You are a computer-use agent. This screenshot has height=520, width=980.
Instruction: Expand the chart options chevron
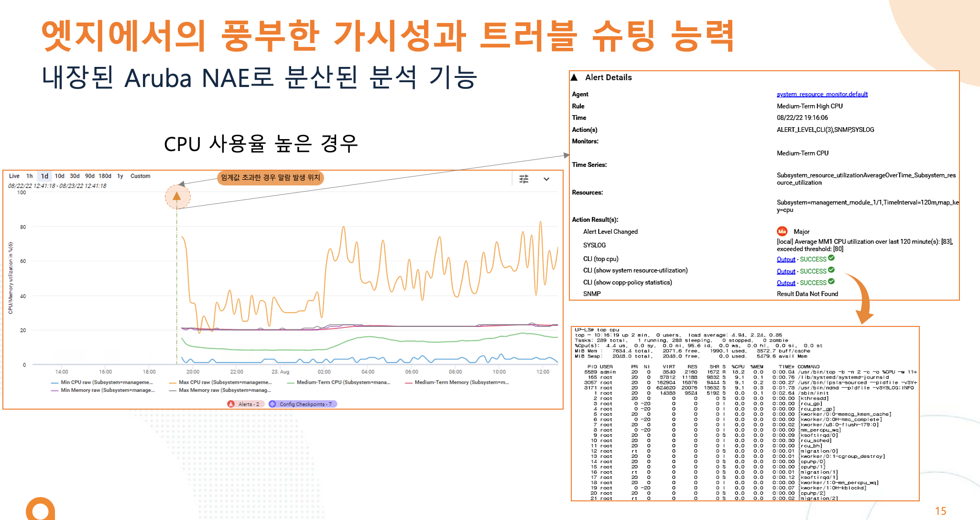click(x=546, y=179)
